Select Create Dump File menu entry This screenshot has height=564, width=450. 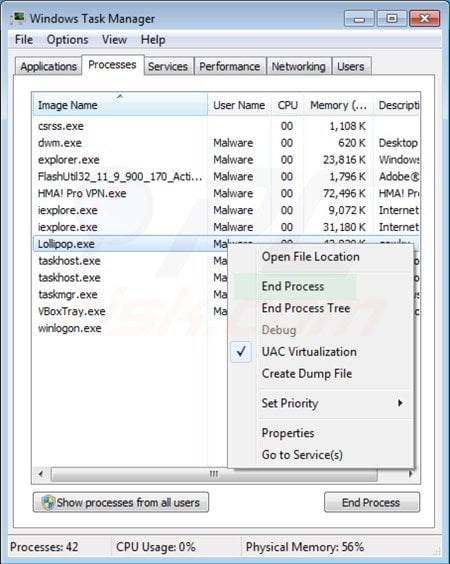(307, 373)
